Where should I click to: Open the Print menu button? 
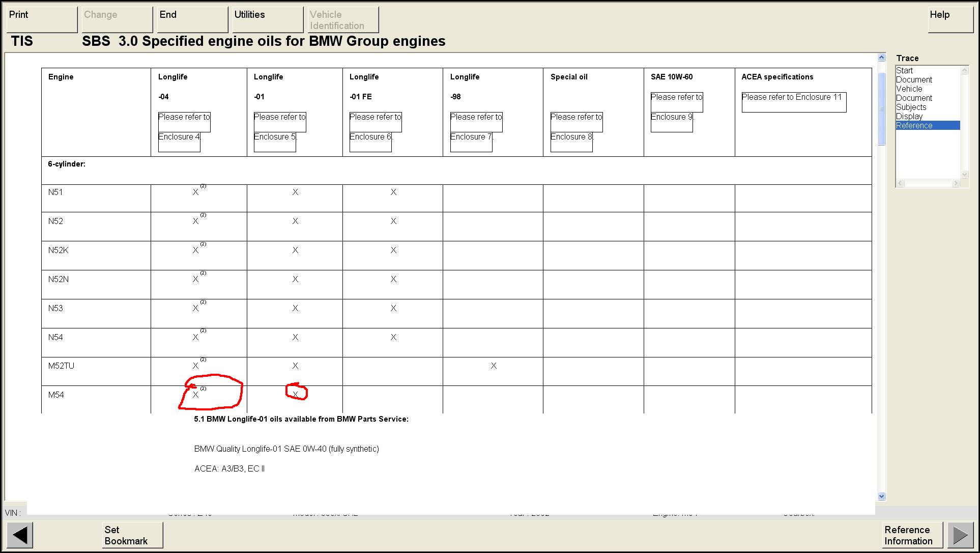(42, 19)
